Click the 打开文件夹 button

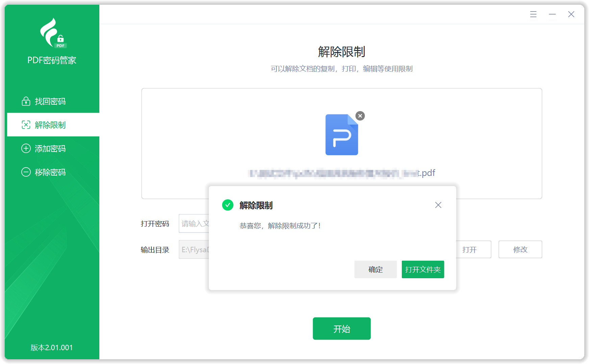tap(423, 269)
